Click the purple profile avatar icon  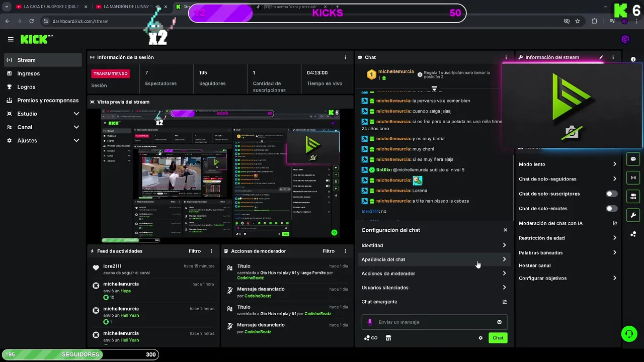click(625, 39)
